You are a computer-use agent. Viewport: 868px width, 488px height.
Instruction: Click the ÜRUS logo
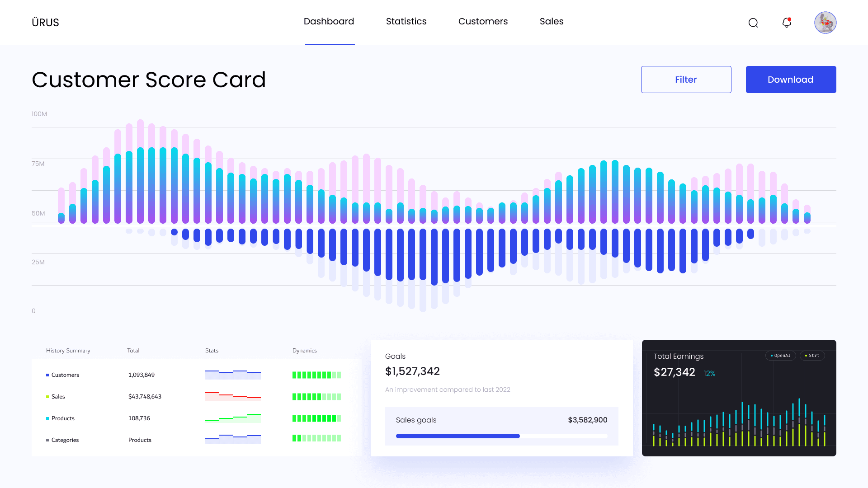[45, 23]
